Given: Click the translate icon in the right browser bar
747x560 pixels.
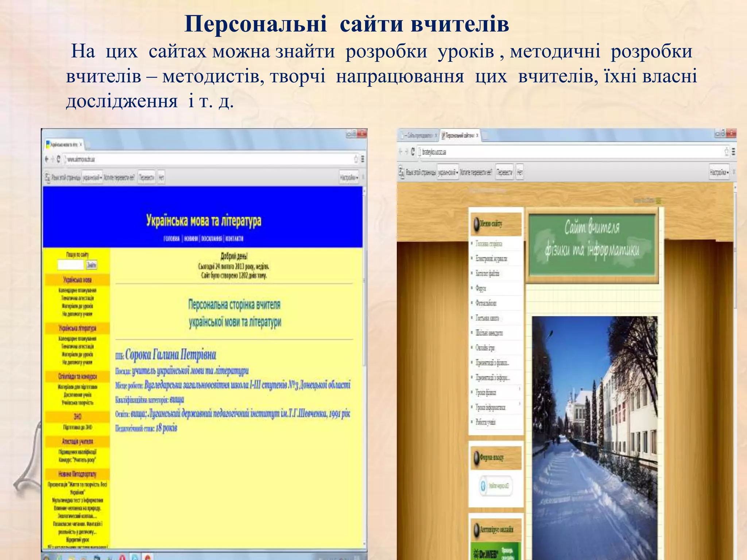Looking at the screenshot, I should 402,172.
